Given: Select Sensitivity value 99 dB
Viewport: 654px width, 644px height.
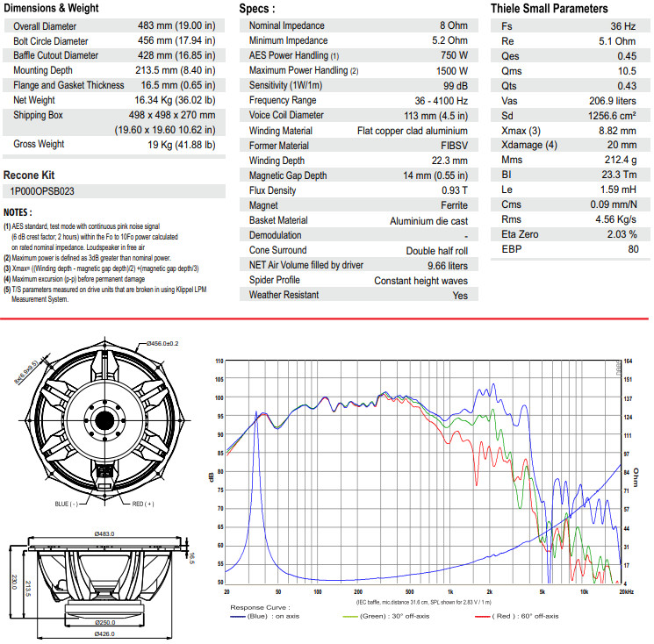Looking at the screenshot, I should [x=456, y=86].
